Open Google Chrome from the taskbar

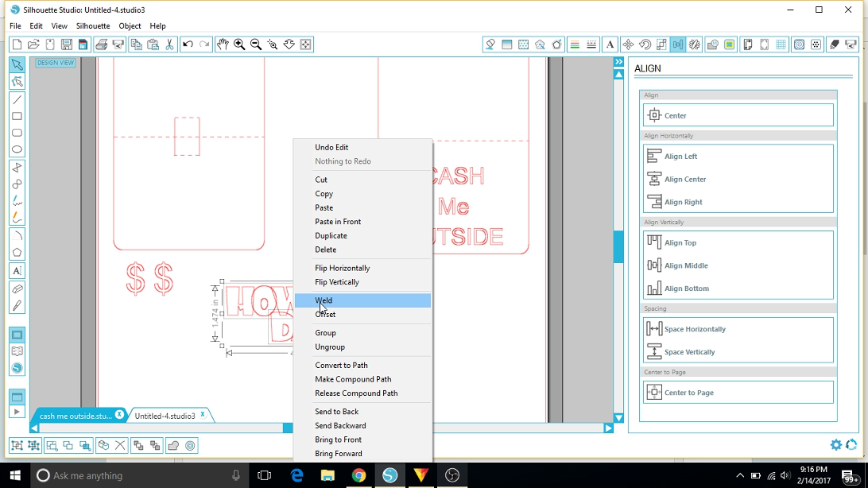[x=358, y=475]
